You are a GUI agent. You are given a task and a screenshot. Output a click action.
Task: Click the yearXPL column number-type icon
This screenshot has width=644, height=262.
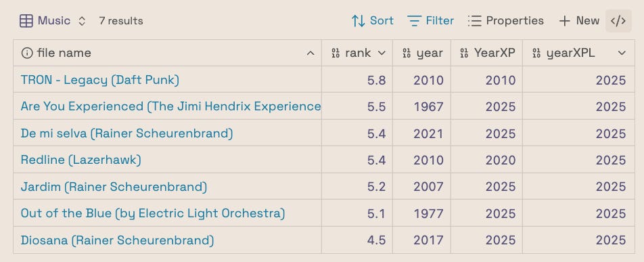(536, 53)
